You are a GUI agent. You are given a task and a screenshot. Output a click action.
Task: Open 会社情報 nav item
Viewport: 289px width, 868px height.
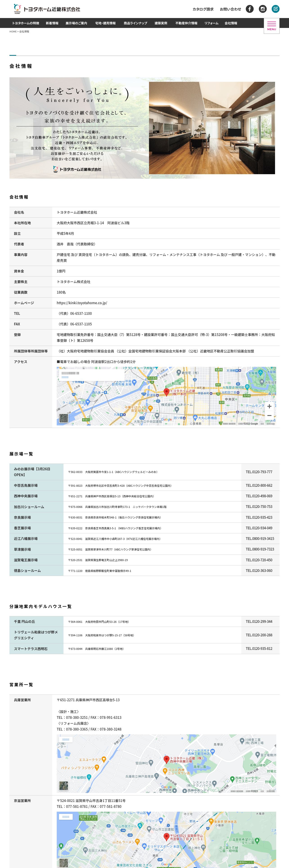tap(231, 23)
